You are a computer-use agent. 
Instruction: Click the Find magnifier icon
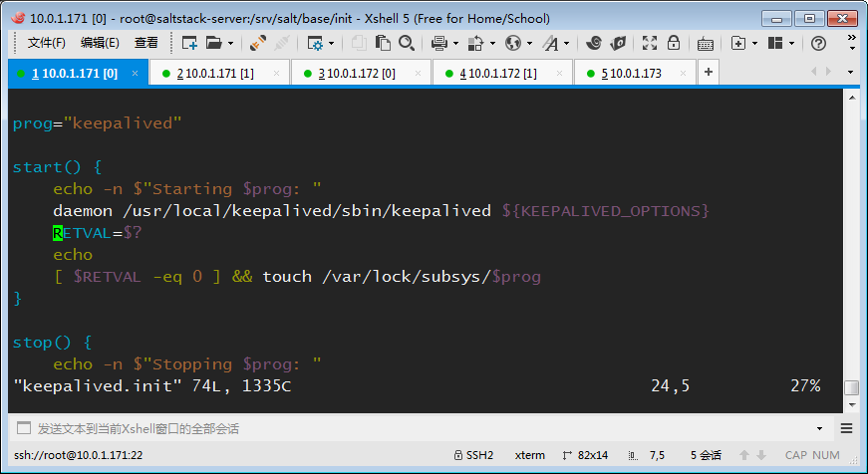tap(407, 43)
